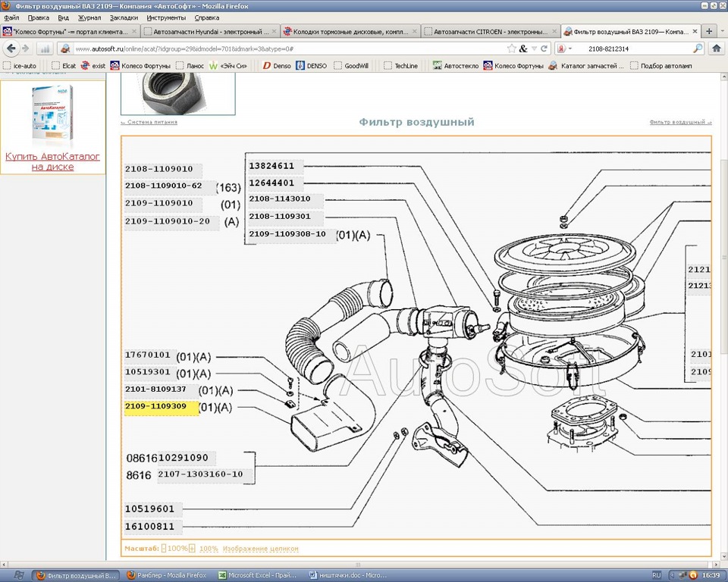Click into the URL address field
The image size is (728, 582).
tap(288, 48)
